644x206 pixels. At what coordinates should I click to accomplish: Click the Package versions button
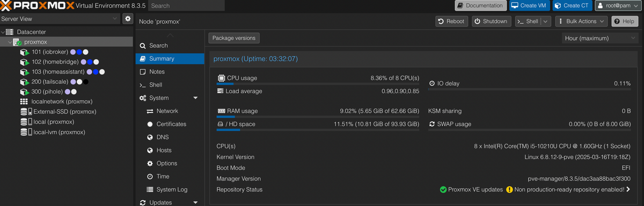pyautogui.click(x=234, y=38)
